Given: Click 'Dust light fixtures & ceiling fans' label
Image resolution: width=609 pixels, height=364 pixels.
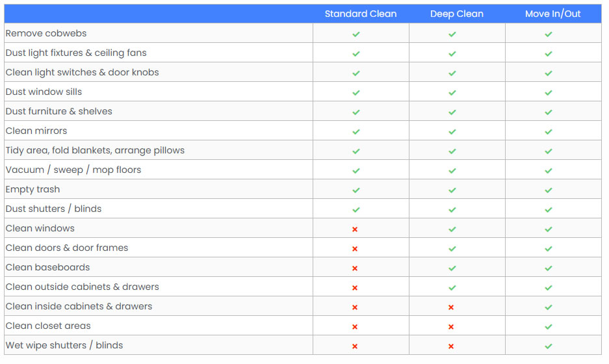Looking at the screenshot, I should [76, 53].
